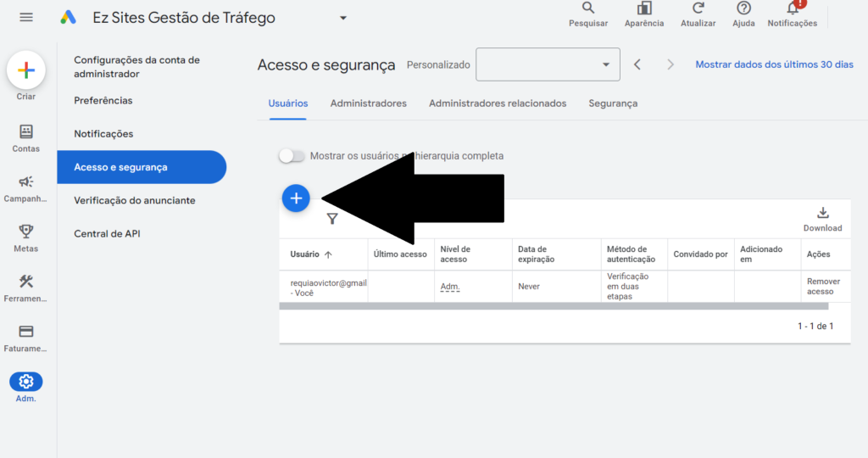
Task: Open Configurações da conta de administrador
Action: point(136,67)
